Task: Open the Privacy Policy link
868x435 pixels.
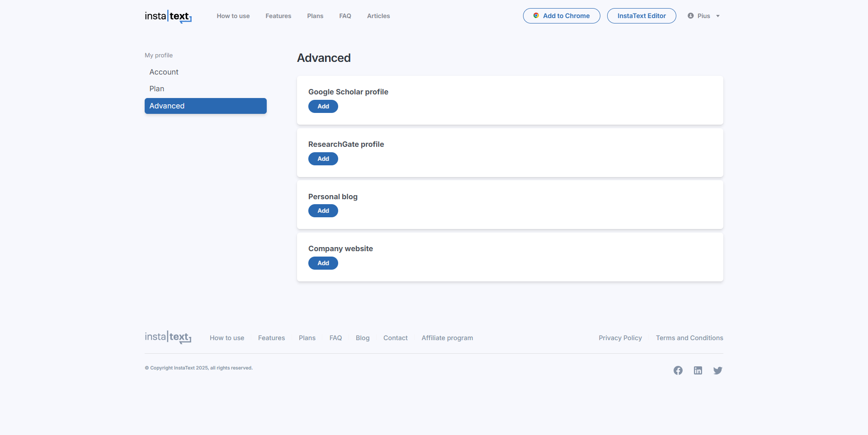Action: click(620, 338)
